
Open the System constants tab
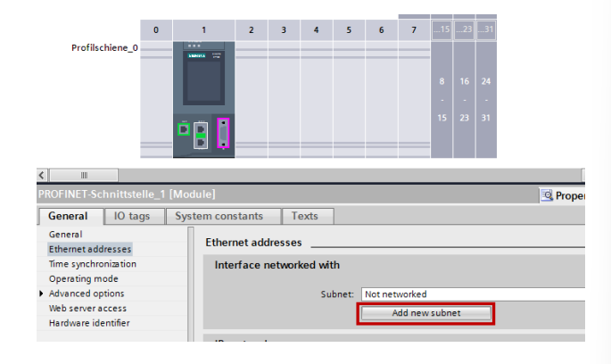click(219, 216)
